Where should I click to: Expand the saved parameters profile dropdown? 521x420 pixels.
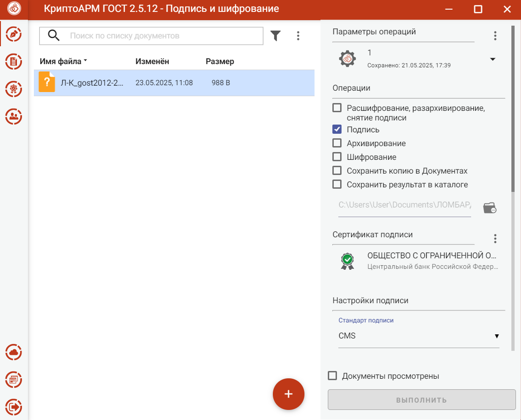pos(493,59)
